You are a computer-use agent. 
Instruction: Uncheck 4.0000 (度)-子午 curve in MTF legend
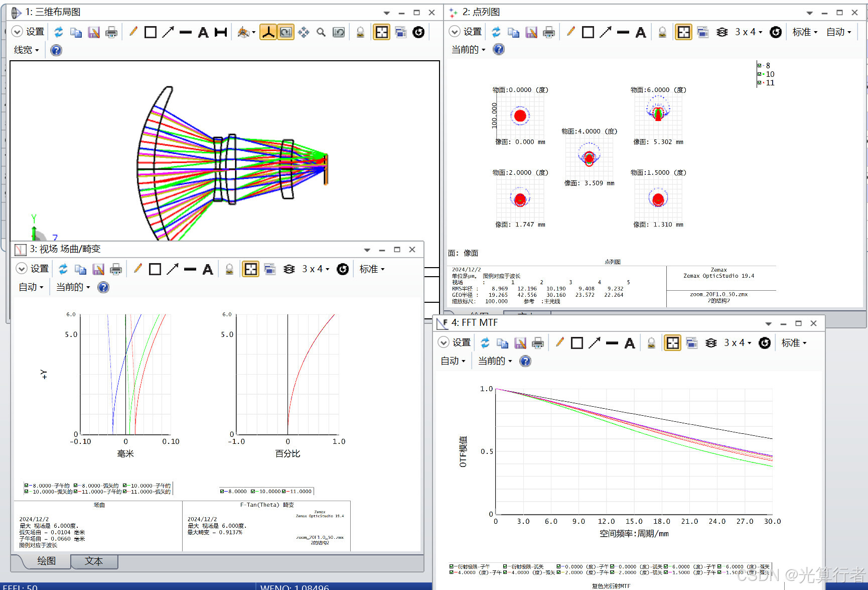[x=452, y=572]
